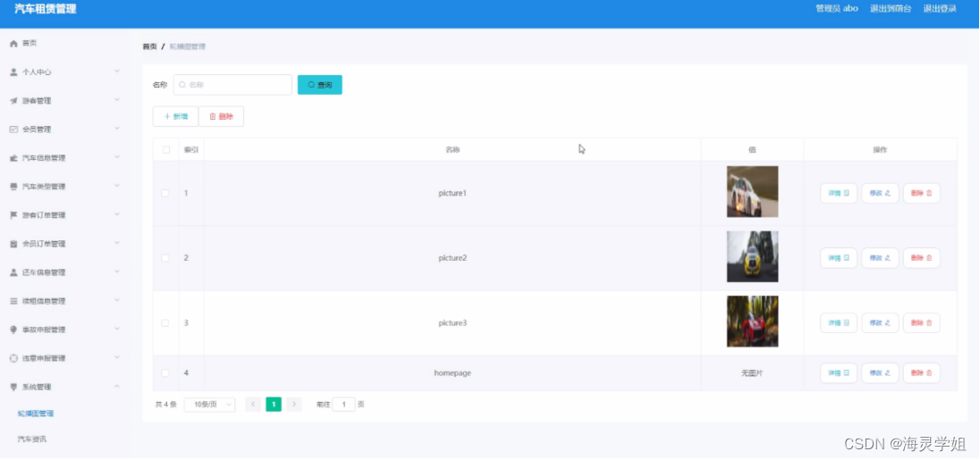This screenshot has height=460, width=980.
Task: Click 删除 in the homepage row
Action: tap(921, 373)
